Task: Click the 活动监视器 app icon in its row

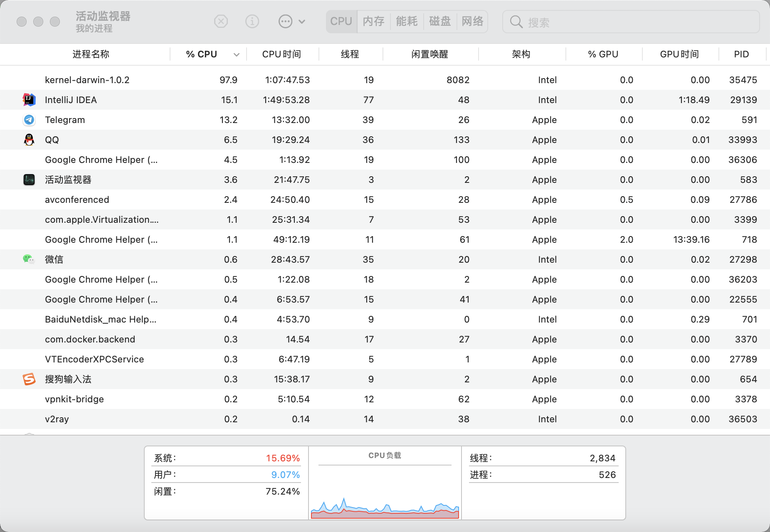Action: pyautogui.click(x=29, y=180)
